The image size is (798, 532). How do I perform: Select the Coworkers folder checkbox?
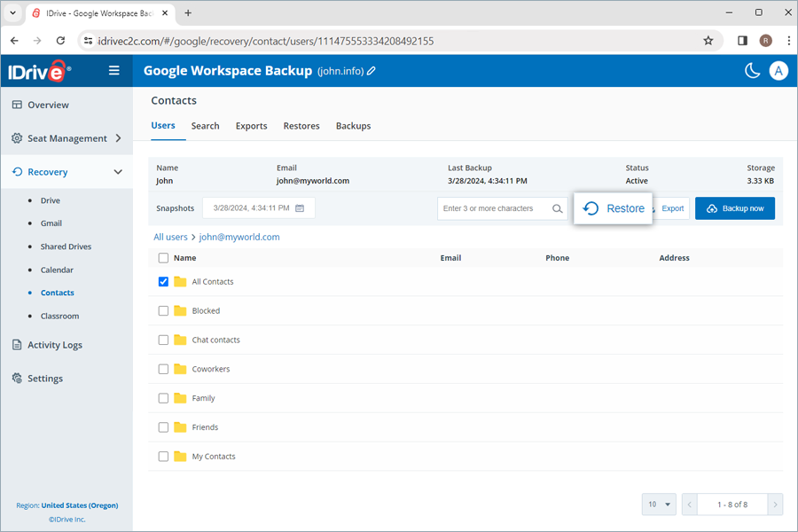tap(163, 369)
